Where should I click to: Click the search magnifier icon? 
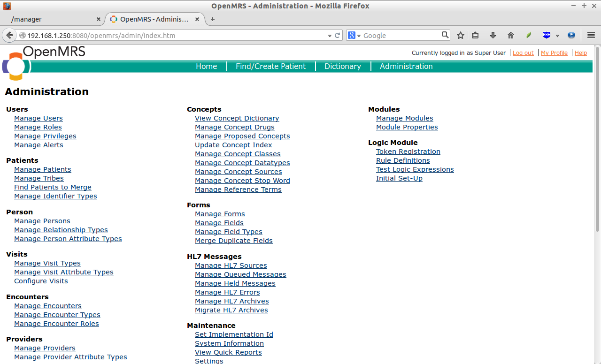pos(445,35)
